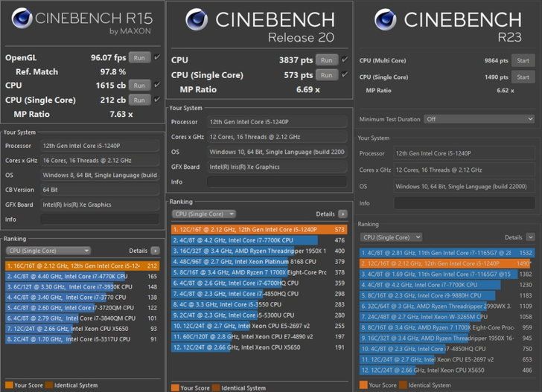The image size is (542, 392).
Task: Run the CPU test in Cinebench Release 20
Action: [x=327, y=60]
